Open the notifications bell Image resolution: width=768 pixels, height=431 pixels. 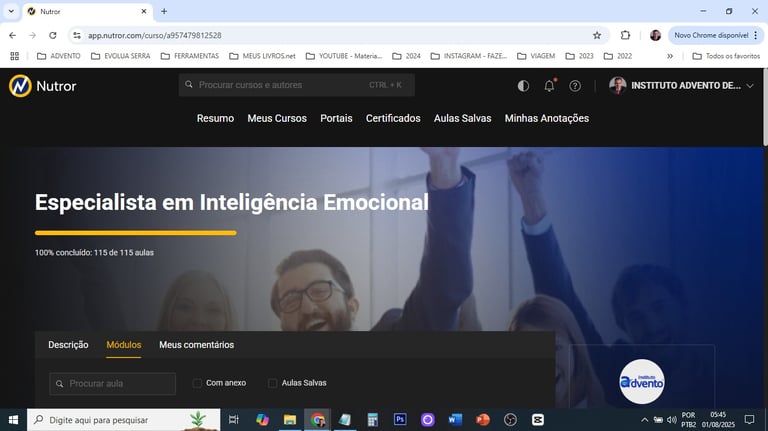(x=550, y=86)
